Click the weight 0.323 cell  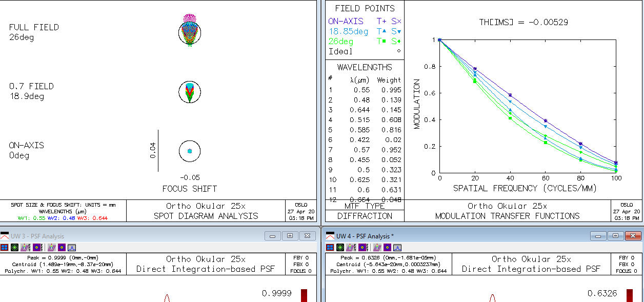click(x=391, y=170)
